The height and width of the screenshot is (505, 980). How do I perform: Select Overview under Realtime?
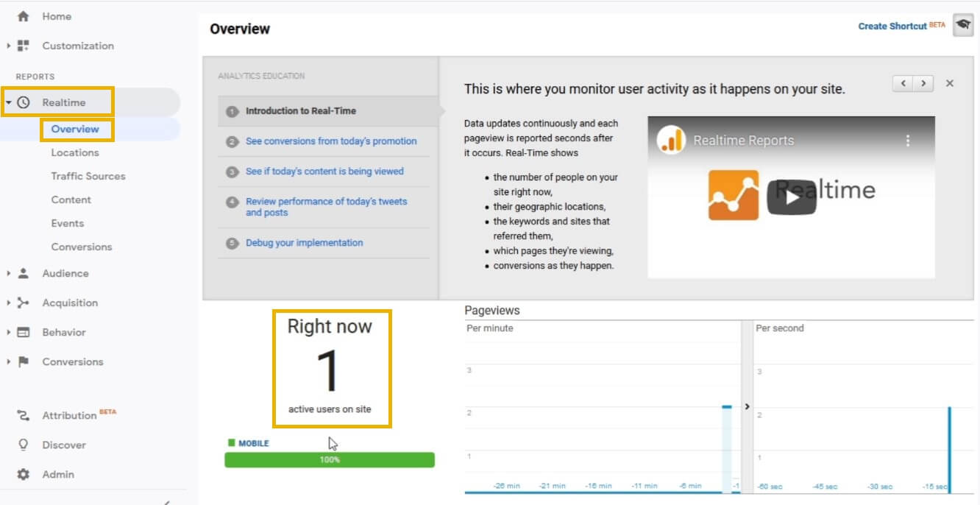tap(75, 129)
